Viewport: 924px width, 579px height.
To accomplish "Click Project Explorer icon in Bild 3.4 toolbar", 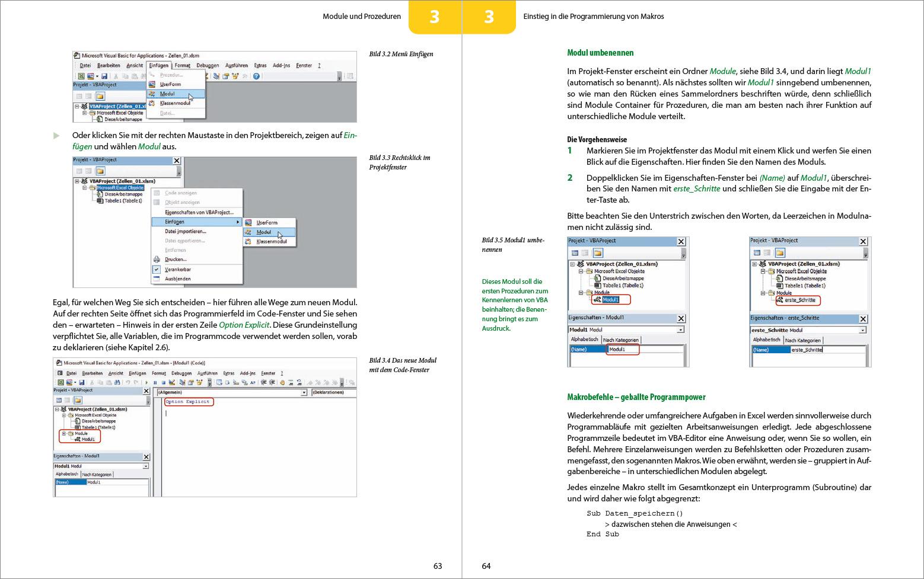I will click(x=183, y=382).
